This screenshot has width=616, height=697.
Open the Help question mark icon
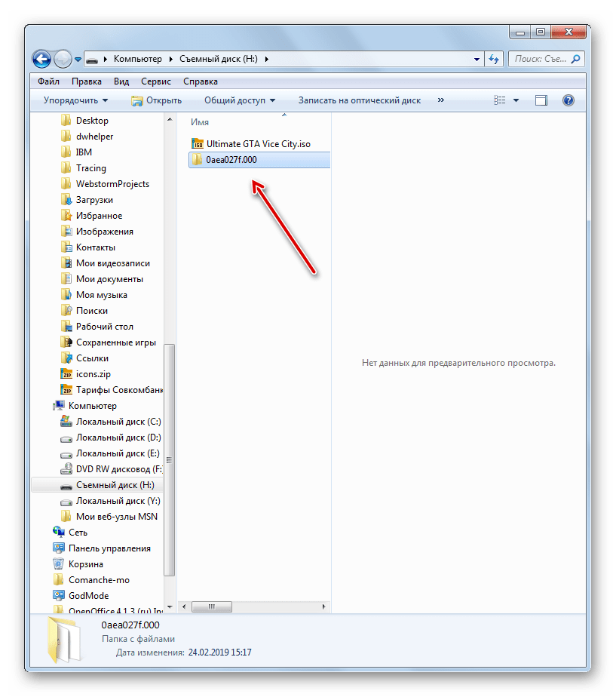[568, 100]
